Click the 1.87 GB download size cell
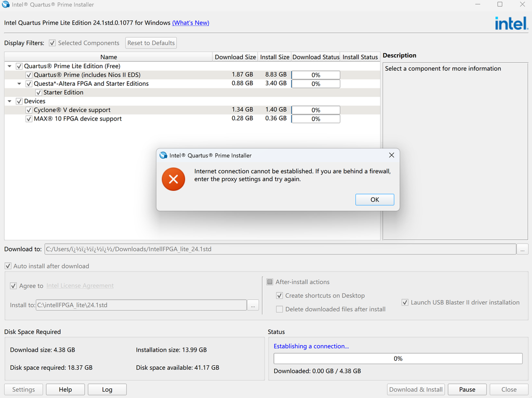The width and height of the screenshot is (532, 398). (242, 75)
